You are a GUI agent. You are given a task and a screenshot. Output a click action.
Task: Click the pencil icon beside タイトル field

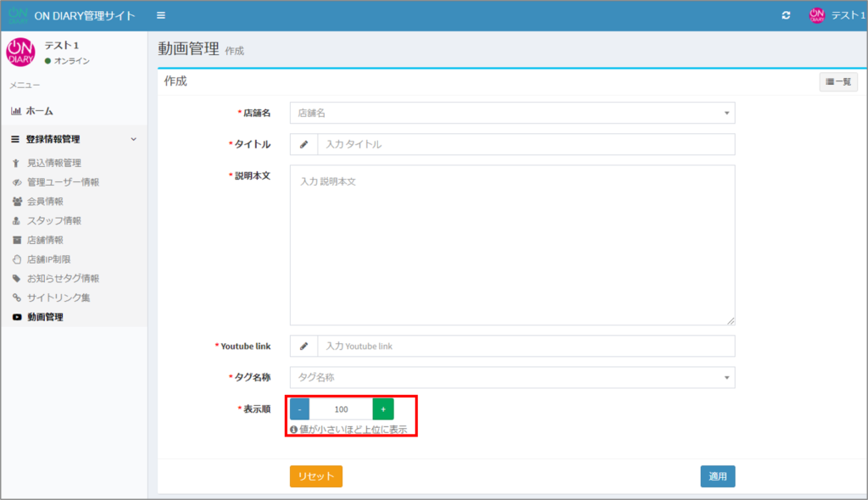click(303, 145)
